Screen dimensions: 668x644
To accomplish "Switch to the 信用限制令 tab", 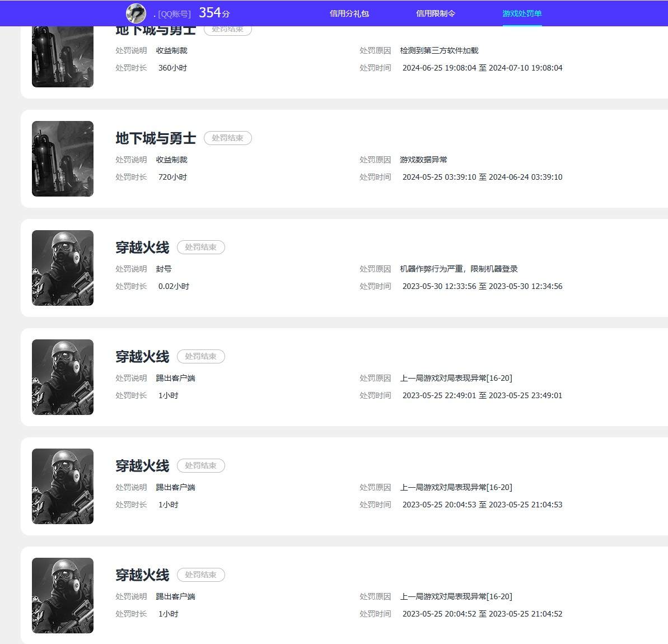I will tap(436, 13).
